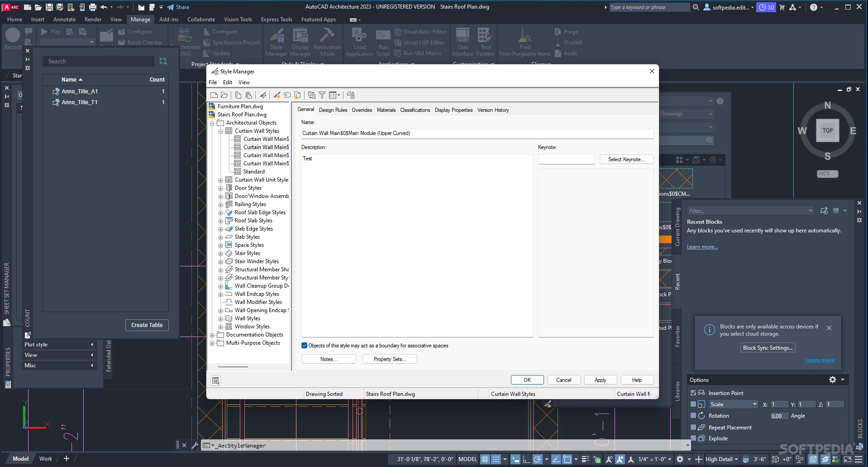Click Block Sync Settings button
This screenshot has width=868, height=467.
tap(768, 348)
